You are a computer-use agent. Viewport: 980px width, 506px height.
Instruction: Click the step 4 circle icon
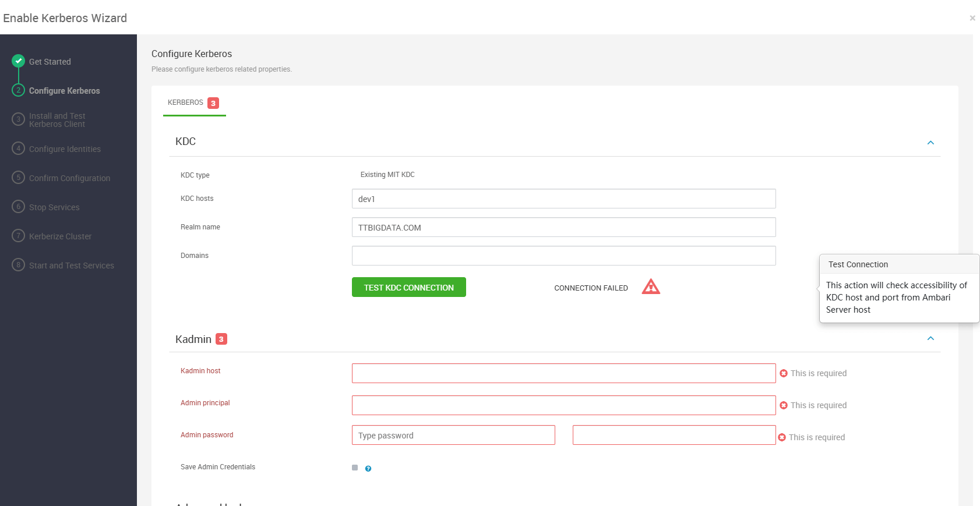pos(19,148)
